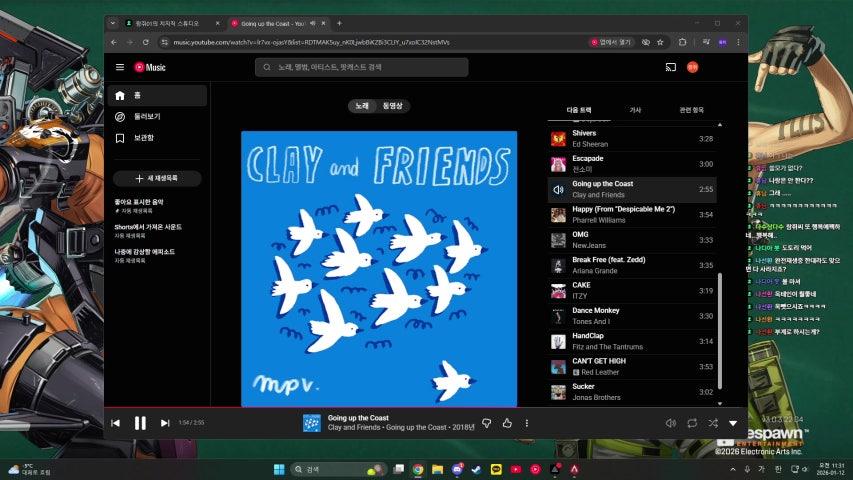
Task: Open KakaoTalk from the taskbar
Action: [x=496, y=469]
